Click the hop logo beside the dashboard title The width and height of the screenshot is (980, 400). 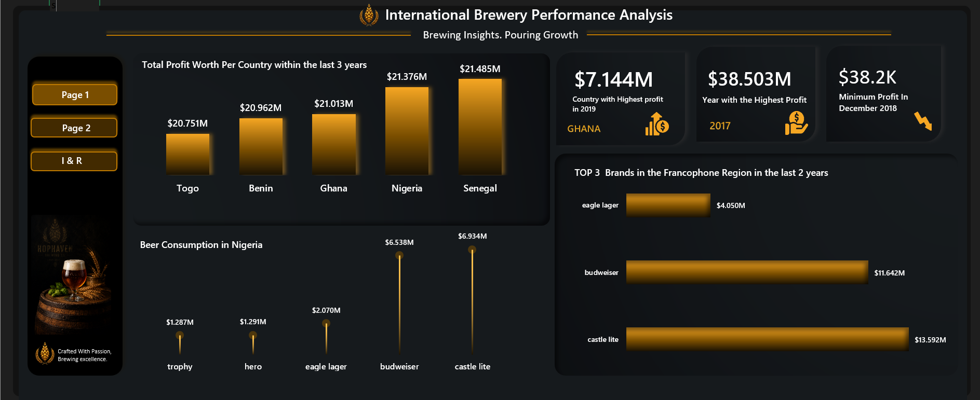pos(369,15)
